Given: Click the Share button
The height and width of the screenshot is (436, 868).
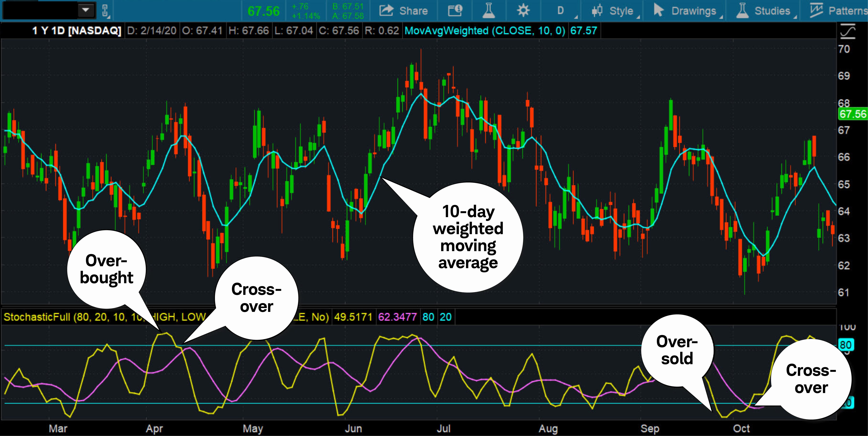Looking at the screenshot, I should (x=403, y=11).
